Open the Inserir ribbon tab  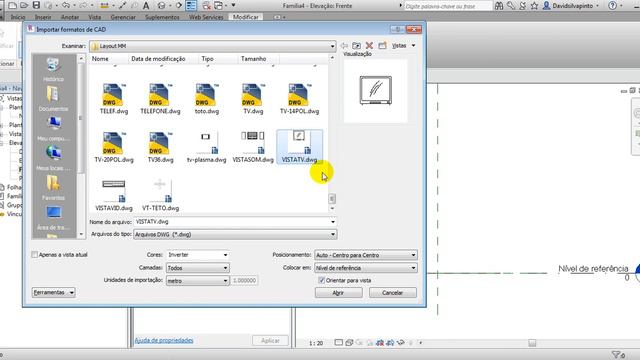click(43, 17)
